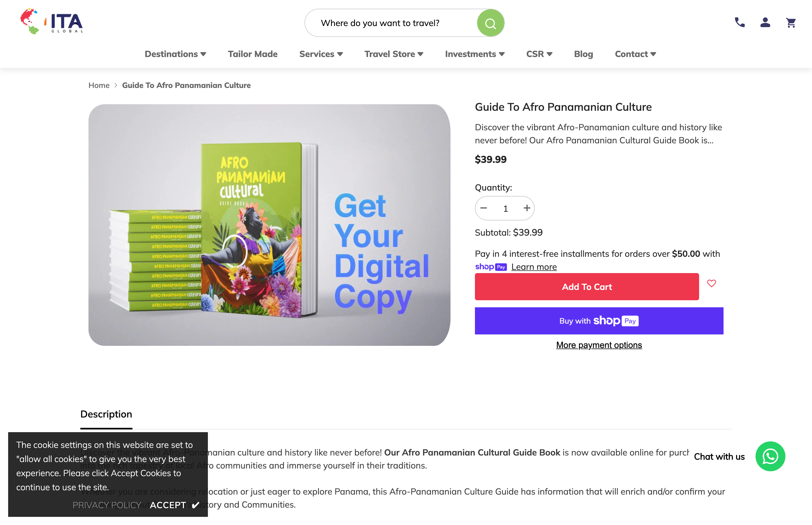Expand the Destinations dropdown menu

pyautogui.click(x=175, y=54)
